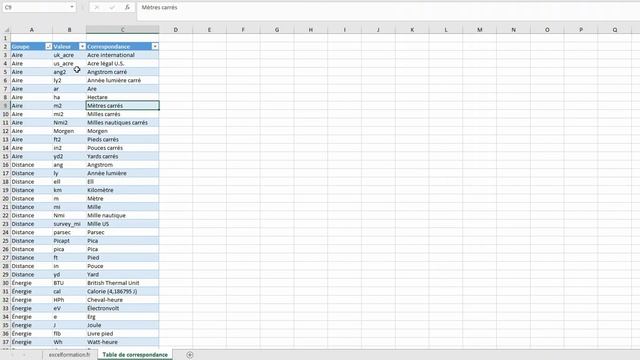Image resolution: width=640 pixels, height=360 pixels.
Task: Click the cell 'Nmi2'
Action: 69,122
